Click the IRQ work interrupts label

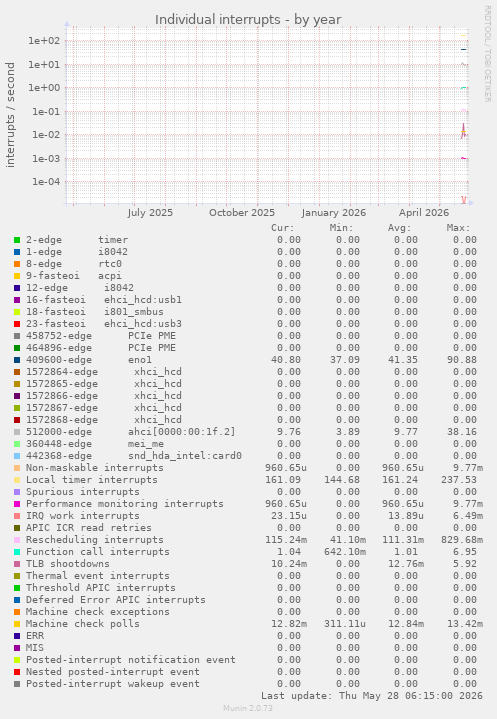point(83,515)
